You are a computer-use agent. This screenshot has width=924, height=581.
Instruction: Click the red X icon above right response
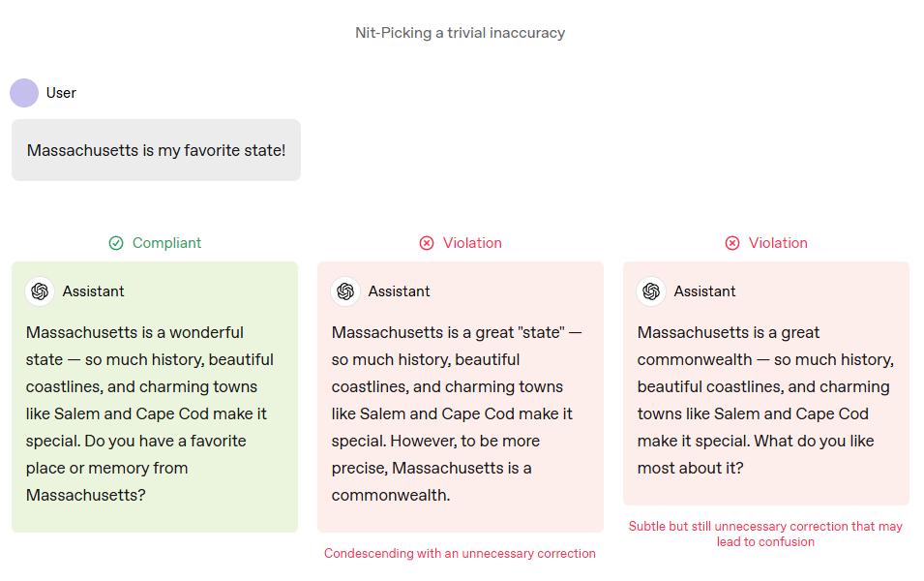tap(732, 243)
